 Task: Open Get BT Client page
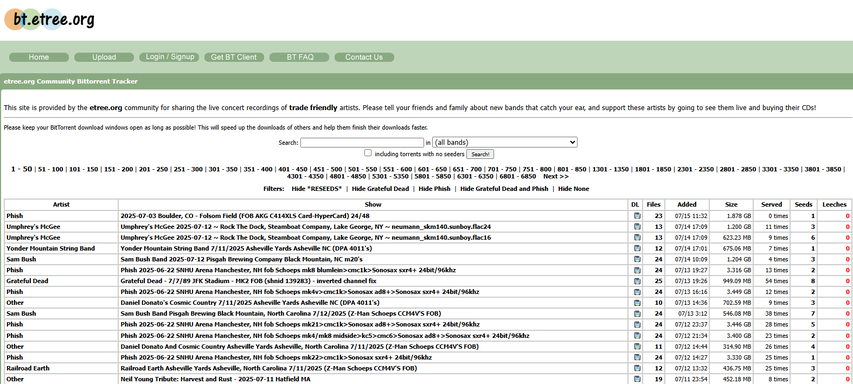234,57
